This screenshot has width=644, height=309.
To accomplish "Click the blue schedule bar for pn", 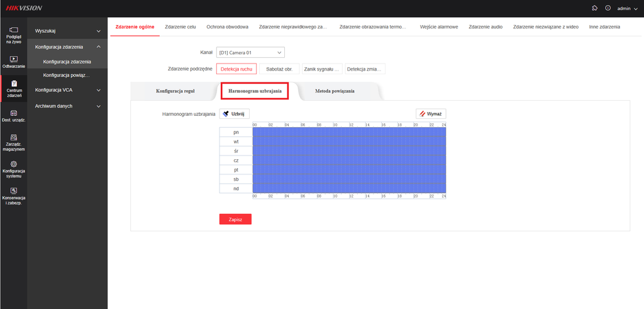I will [349, 132].
